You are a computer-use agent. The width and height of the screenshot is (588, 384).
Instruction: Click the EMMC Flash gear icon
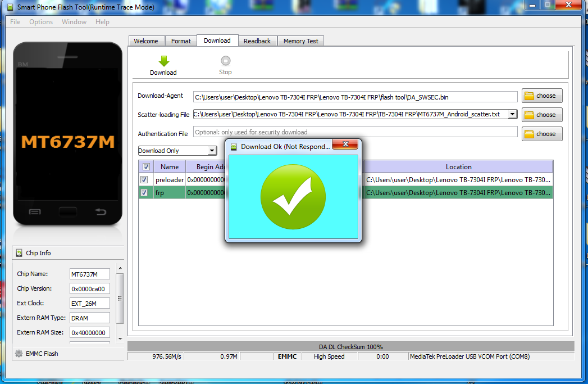click(x=19, y=353)
